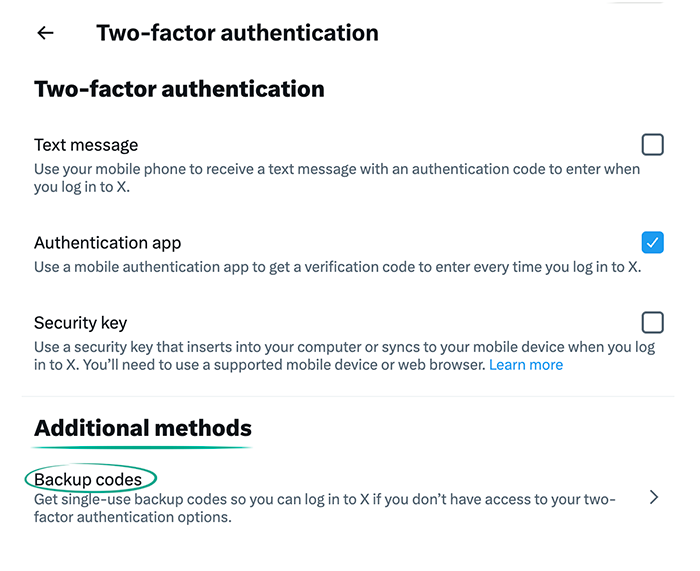Tick the Security key checkbox
Image resolution: width=700 pixels, height=571 pixels.
[x=652, y=322]
